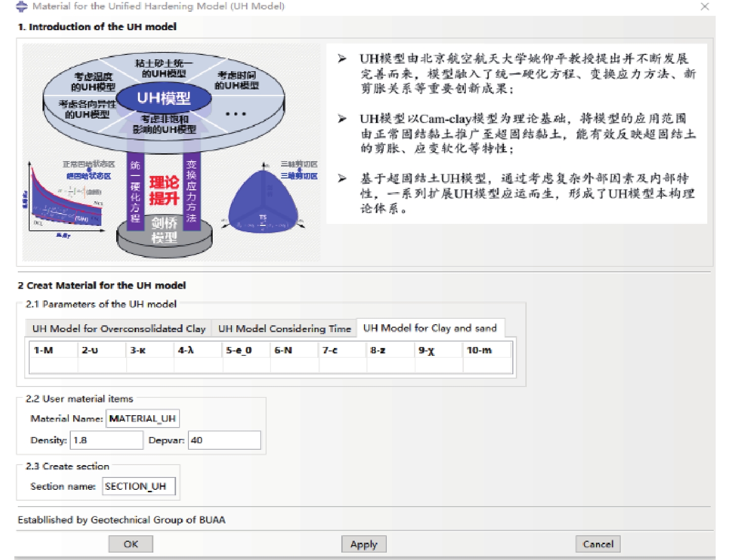Click the dialog title bar icon

pyautogui.click(x=22, y=6)
